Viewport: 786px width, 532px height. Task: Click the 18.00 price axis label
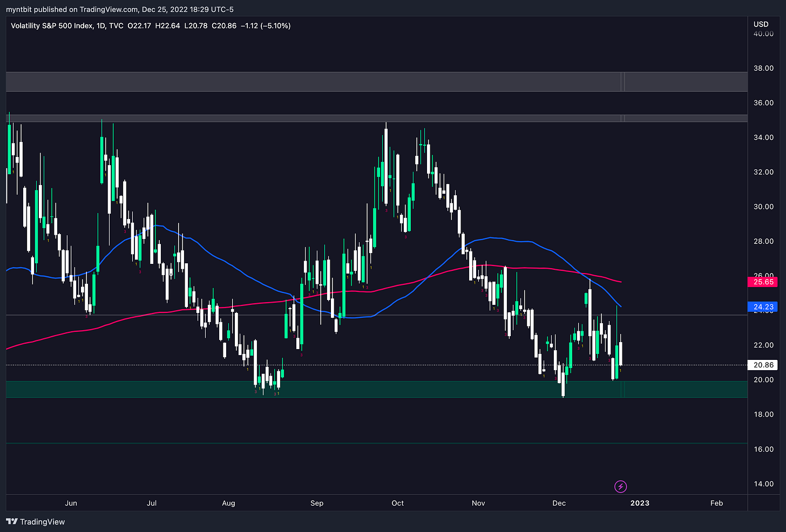763,414
